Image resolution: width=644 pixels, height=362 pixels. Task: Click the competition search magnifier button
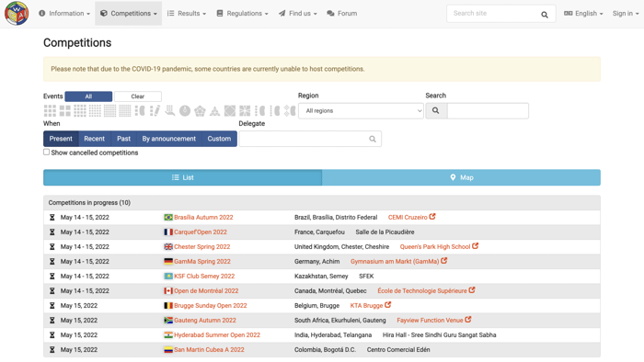[x=436, y=110]
